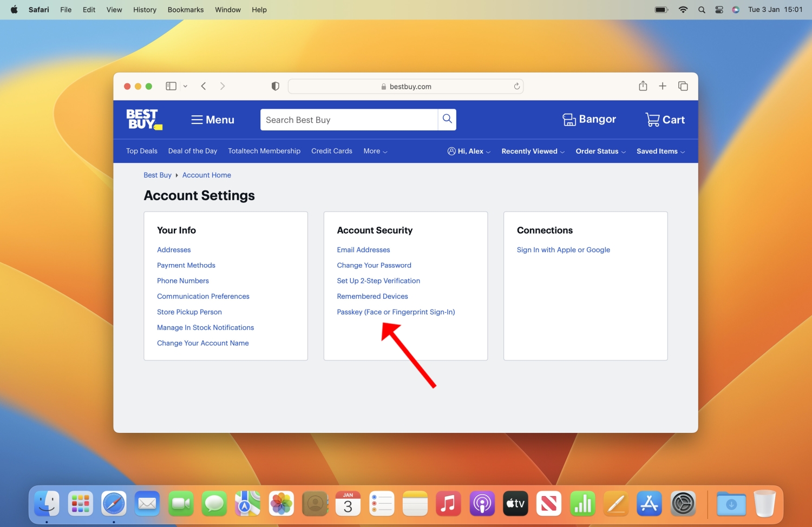Open the History menu

[x=145, y=10]
